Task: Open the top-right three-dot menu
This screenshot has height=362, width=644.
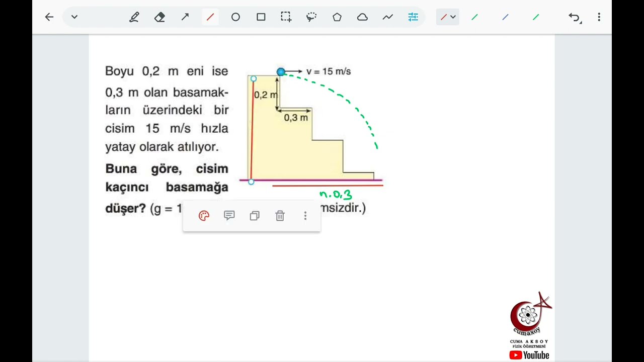Action: (599, 17)
